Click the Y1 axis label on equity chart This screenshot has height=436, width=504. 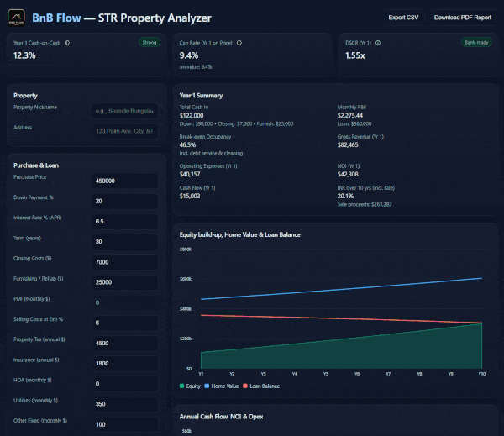point(201,374)
